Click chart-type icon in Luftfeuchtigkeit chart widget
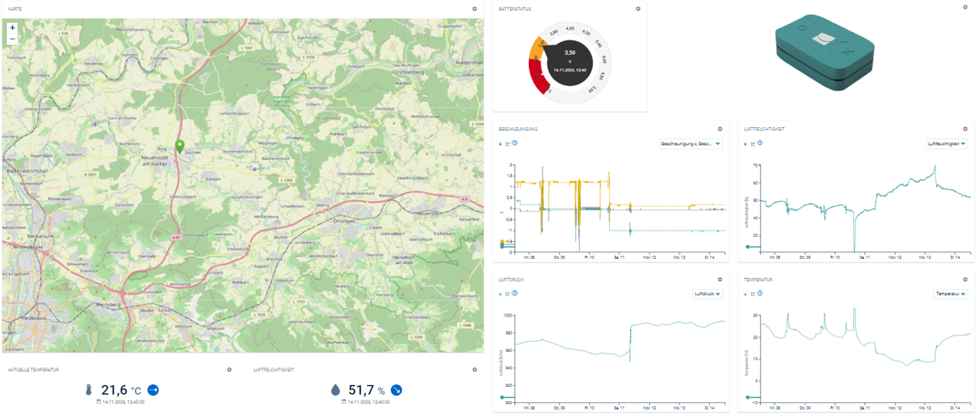Image resolution: width=980 pixels, height=416 pixels. (x=753, y=144)
